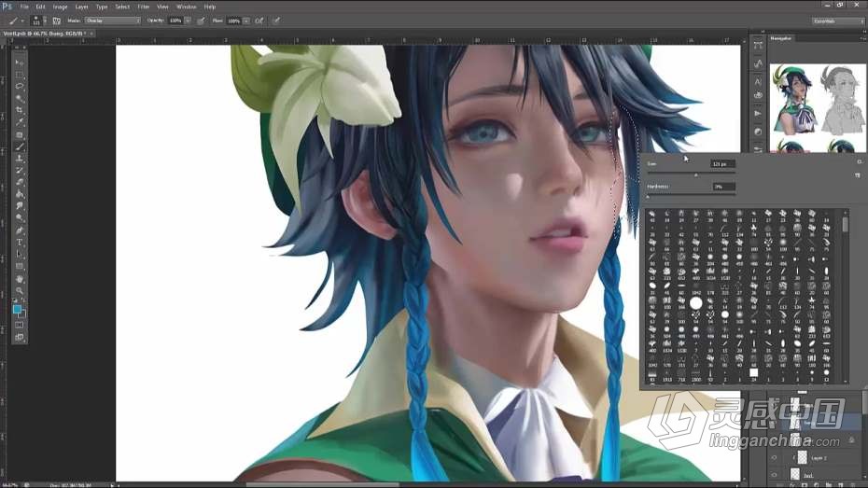
Task: Select the Eyedropper tool
Action: click(20, 122)
